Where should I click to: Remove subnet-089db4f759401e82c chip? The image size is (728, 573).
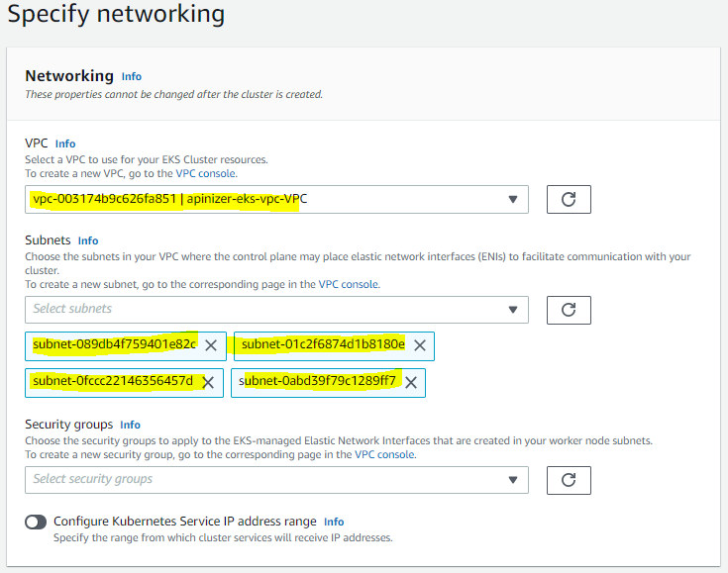click(211, 345)
